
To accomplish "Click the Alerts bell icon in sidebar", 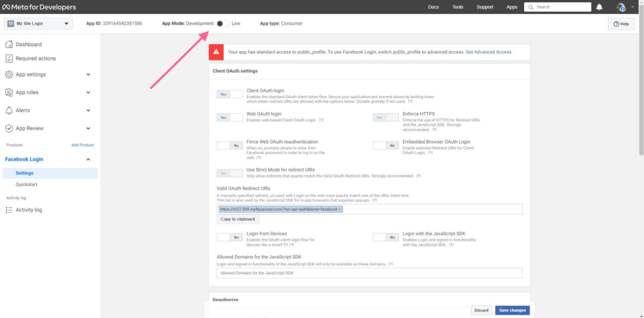I will pyautogui.click(x=9, y=110).
